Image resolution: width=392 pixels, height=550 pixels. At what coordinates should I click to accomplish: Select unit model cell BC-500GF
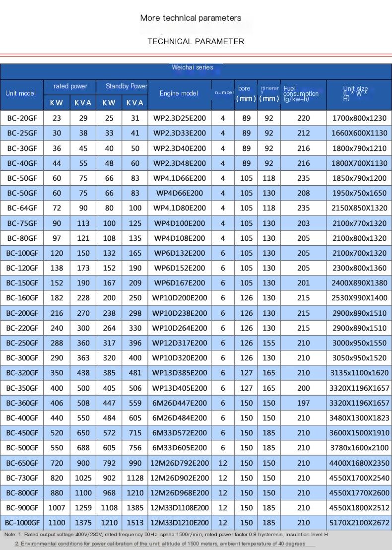(x=22, y=448)
